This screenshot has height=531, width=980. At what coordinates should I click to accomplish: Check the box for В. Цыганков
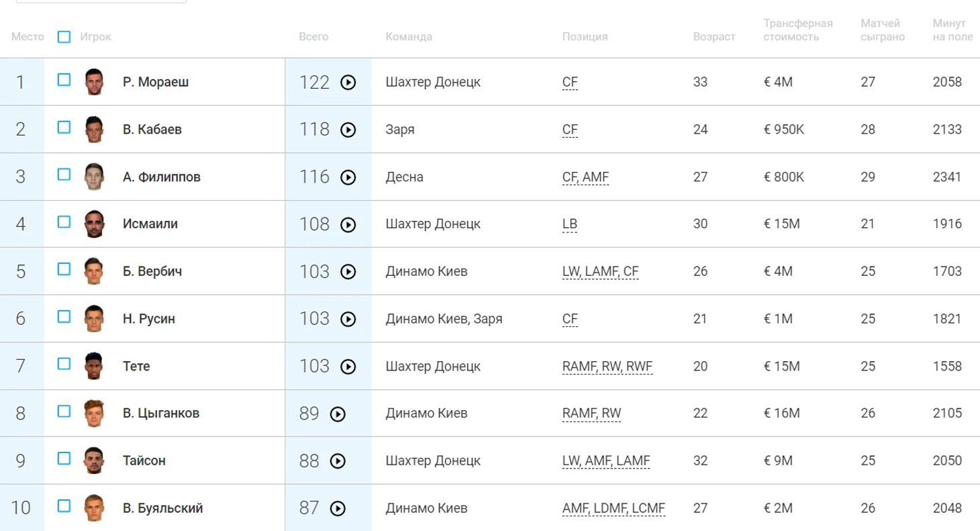(x=64, y=411)
